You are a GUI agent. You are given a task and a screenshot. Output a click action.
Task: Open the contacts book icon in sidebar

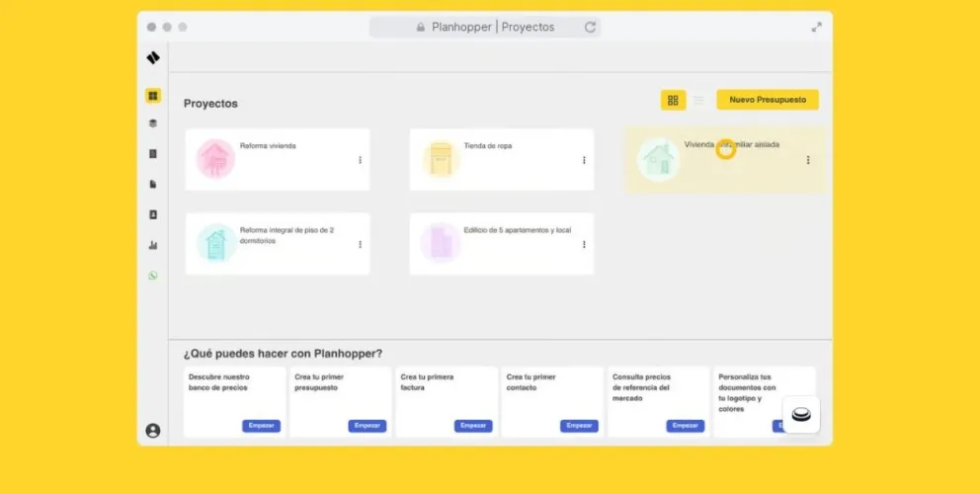pos(153,214)
